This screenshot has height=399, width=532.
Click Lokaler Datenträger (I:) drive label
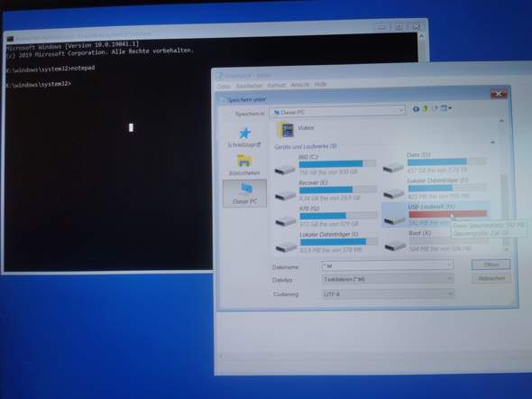pos(329,235)
